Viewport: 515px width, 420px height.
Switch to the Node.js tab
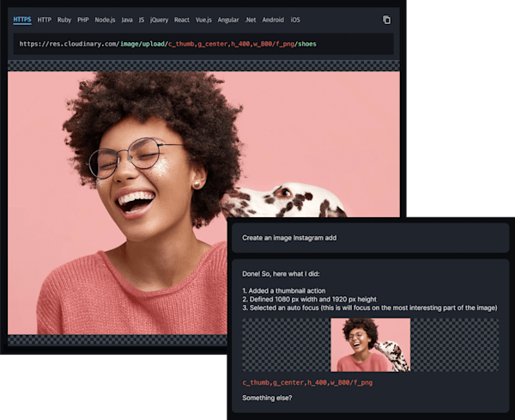click(106, 19)
